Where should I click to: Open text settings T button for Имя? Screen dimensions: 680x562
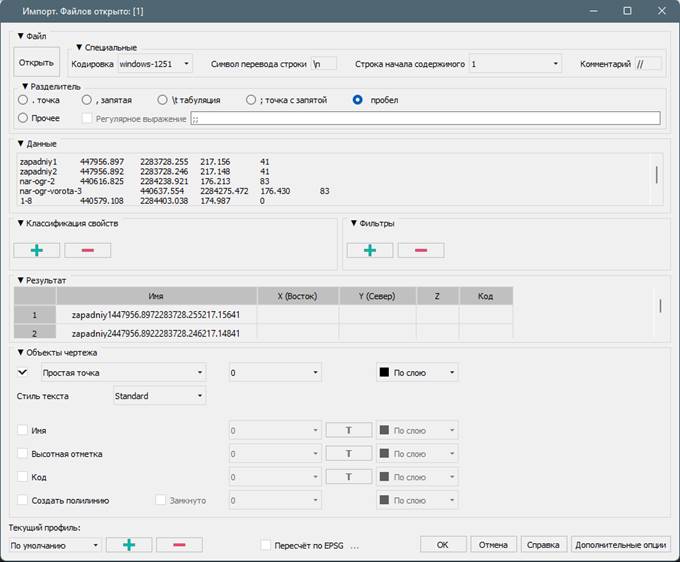pyautogui.click(x=349, y=431)
